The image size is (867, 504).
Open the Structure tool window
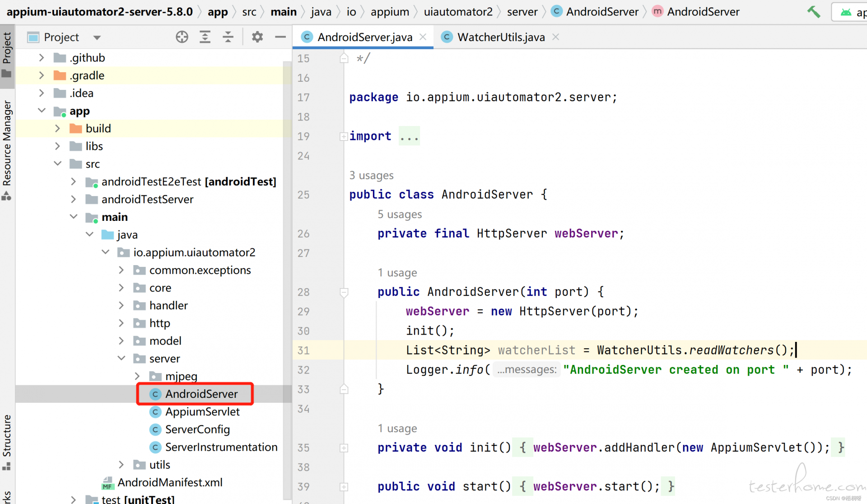(x=7, y=442)
